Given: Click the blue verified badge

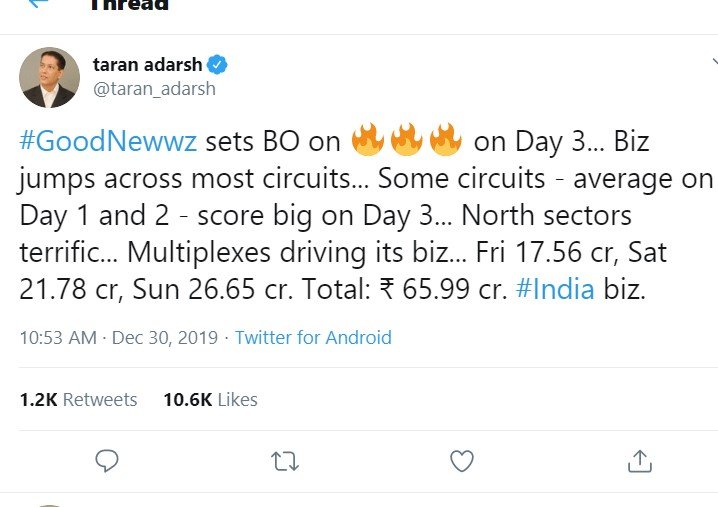Looking at the screenshot, I should pos(217,65).
